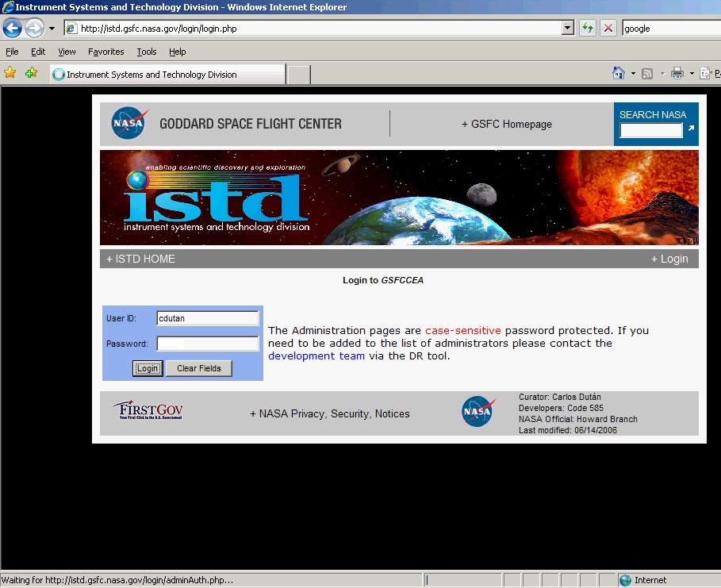The image size is (721, 588).
Task: Click the Clear Fields button
Action: coord(198,368)
